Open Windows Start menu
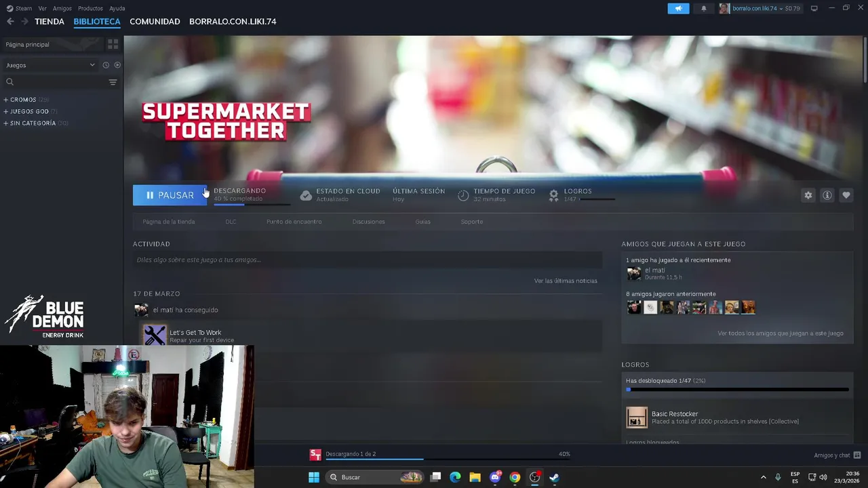This screenshot has height=488, width=868. (x=314, y=477)
